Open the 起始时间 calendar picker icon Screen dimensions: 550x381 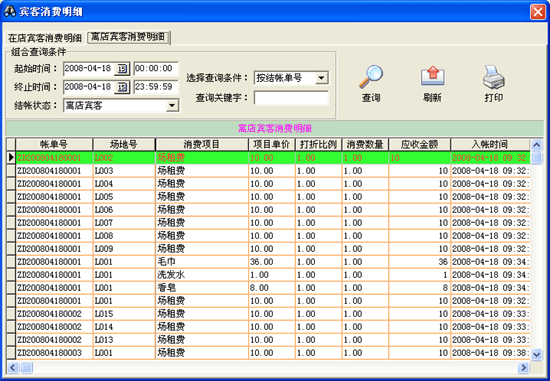click(122, 68)
